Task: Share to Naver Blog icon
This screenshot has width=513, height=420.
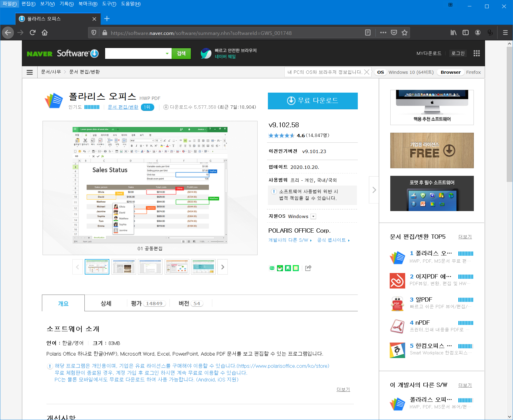Action: 272,268
